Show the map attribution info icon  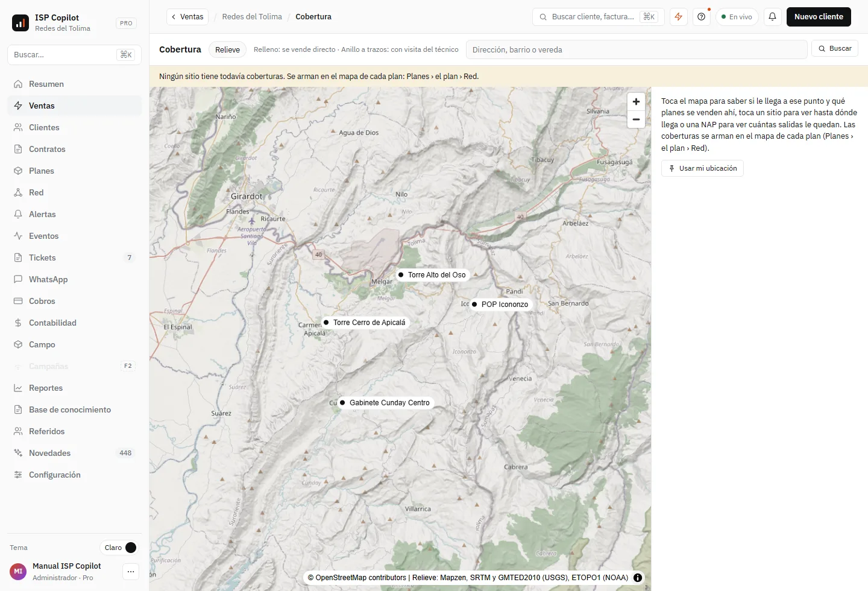point(638,578)
